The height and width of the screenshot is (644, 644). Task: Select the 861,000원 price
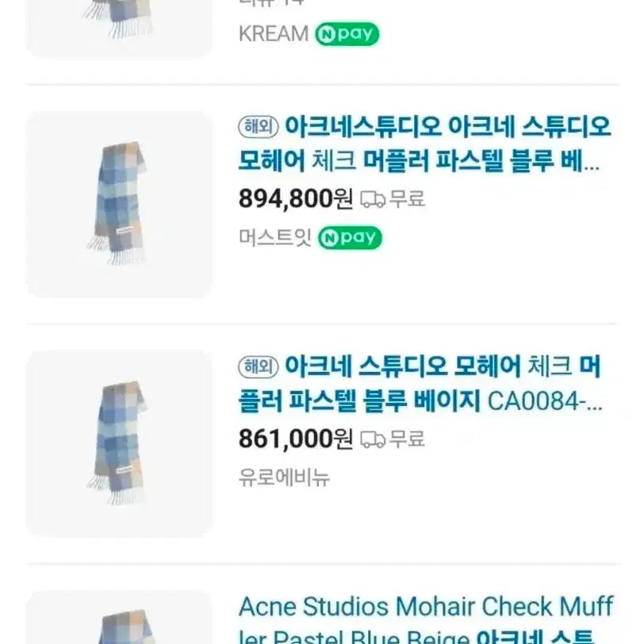(x=295, y=438)
